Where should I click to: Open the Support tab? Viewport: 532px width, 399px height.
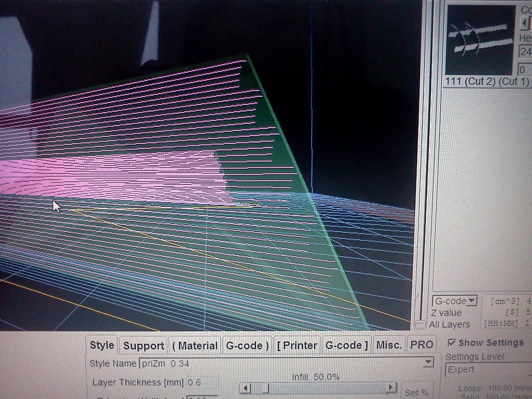[143, 345]
